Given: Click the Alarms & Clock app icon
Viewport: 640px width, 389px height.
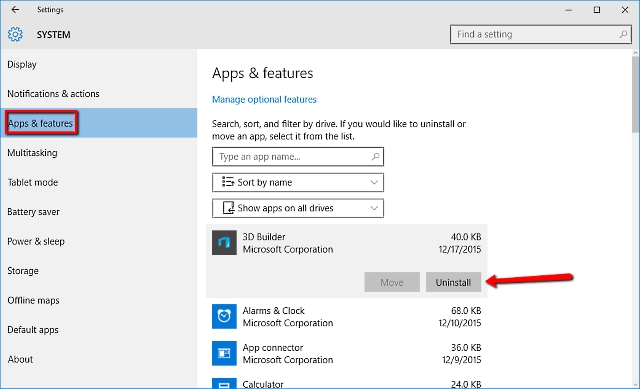Looking at the screenshot, I should pyautogui.click(x=224, y=316).
